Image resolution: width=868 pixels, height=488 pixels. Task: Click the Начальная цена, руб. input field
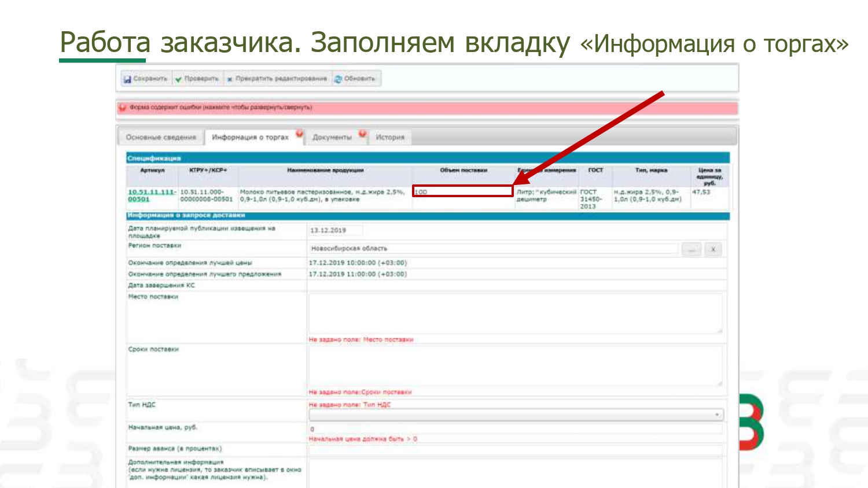pos(515,429)
